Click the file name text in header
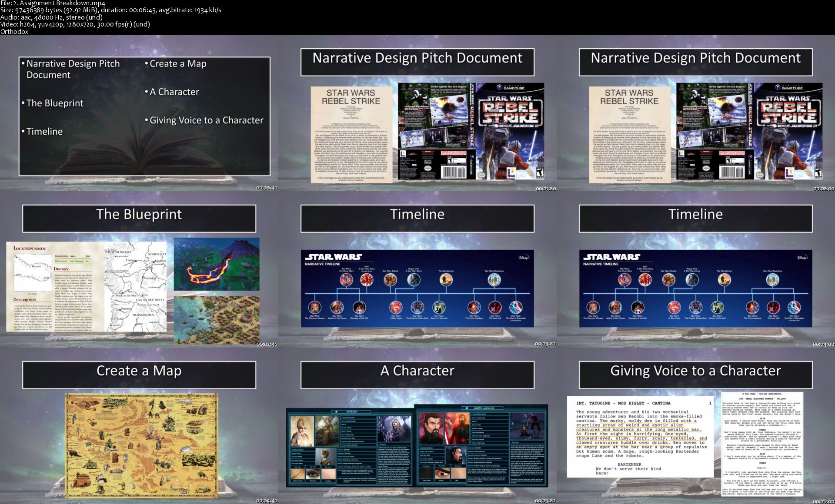The height and width of the screenshot is (504, 835). click(53, 3)
